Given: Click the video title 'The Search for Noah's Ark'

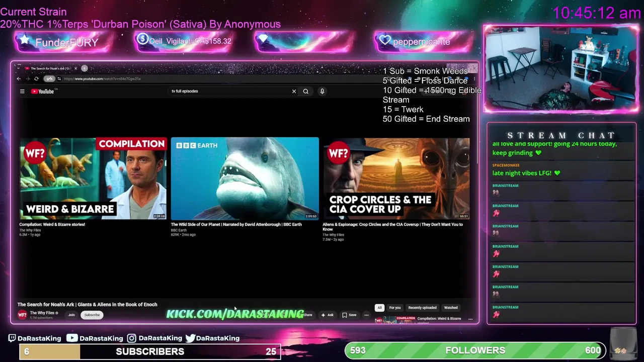Looking at the screenshot, I should (87, 305).
